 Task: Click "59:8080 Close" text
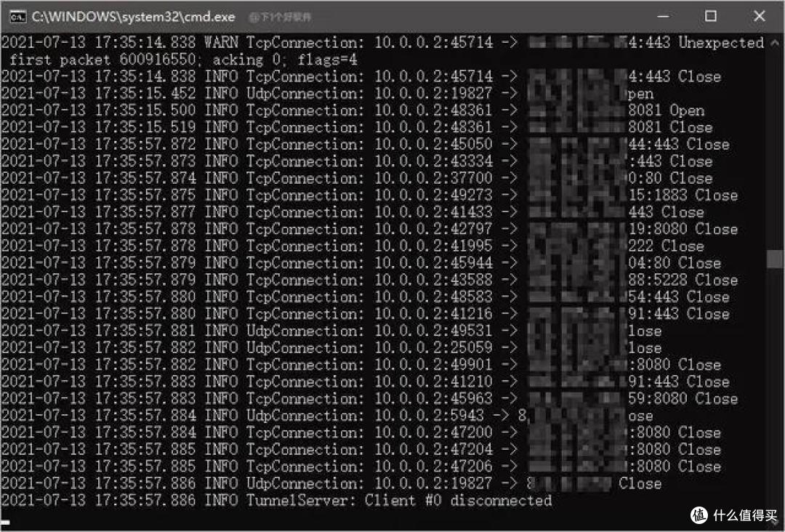[683, 400]
